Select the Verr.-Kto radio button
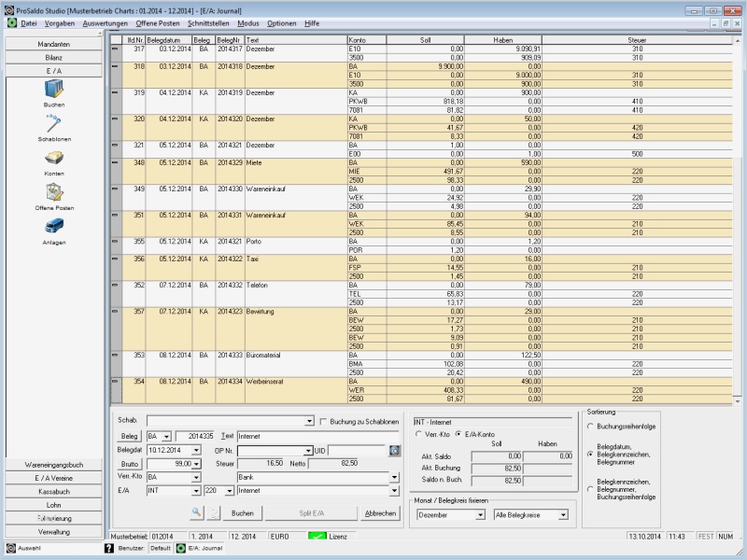The width and height of the screenshot is (747, 560). [418, 435]
